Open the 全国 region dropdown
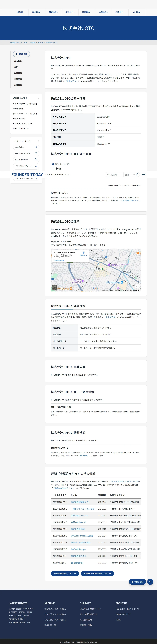This screenshot has height=644, width=157. (130, 175)
